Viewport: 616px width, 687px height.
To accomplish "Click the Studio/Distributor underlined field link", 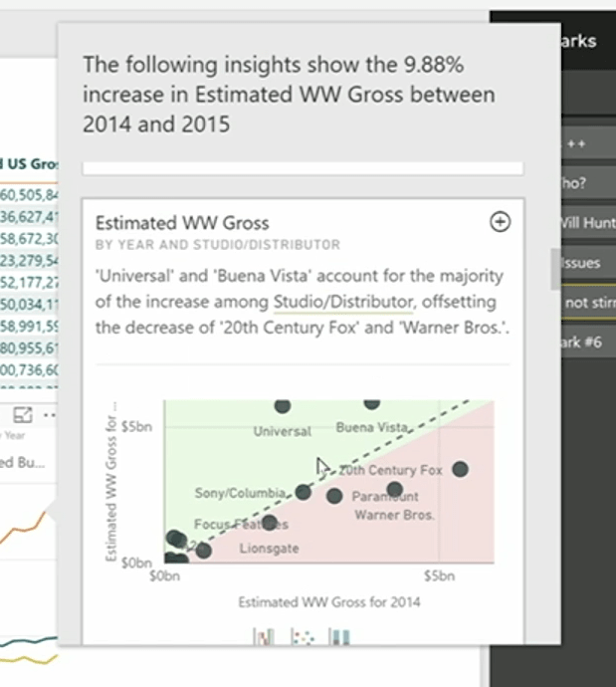I will (342, 302).
